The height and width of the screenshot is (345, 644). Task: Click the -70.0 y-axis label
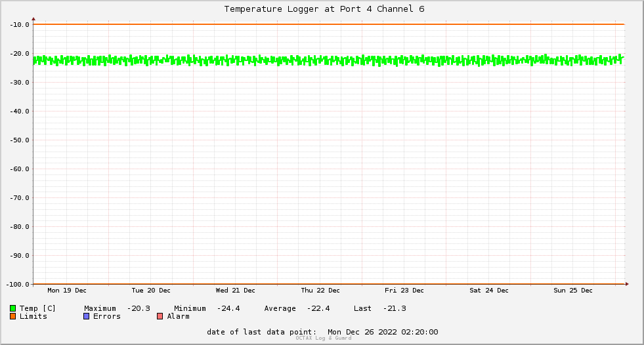coord(20,197)
